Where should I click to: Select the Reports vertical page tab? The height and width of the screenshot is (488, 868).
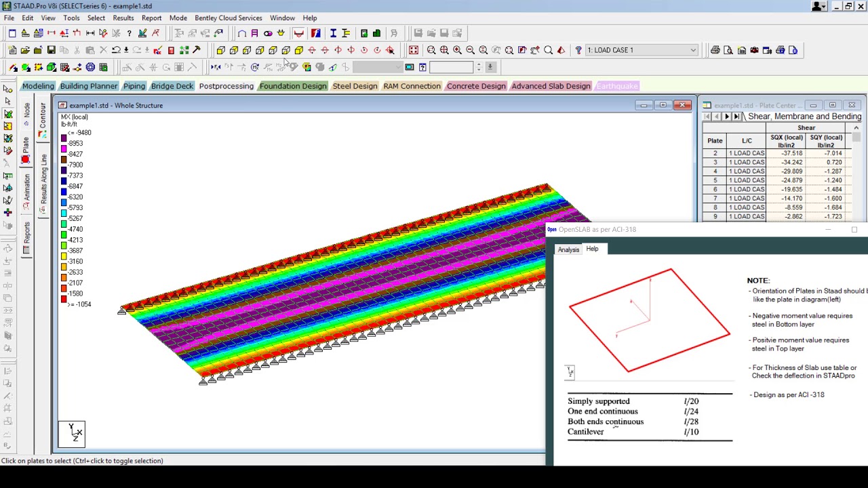point(26,238)
